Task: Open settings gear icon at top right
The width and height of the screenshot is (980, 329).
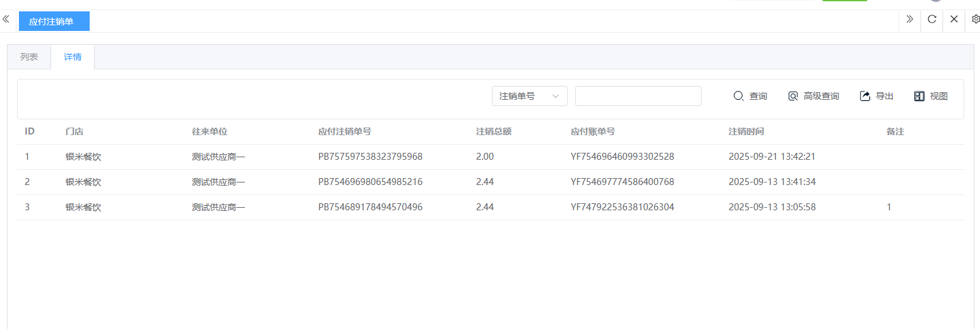Action: click(975, 19)
